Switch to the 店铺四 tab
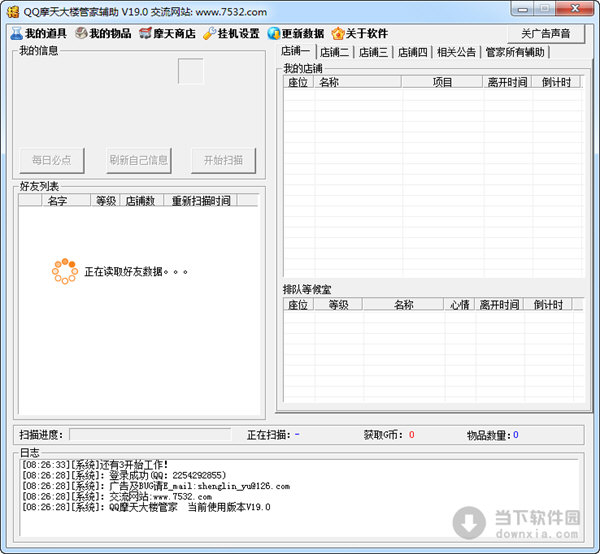 [412, 52]
